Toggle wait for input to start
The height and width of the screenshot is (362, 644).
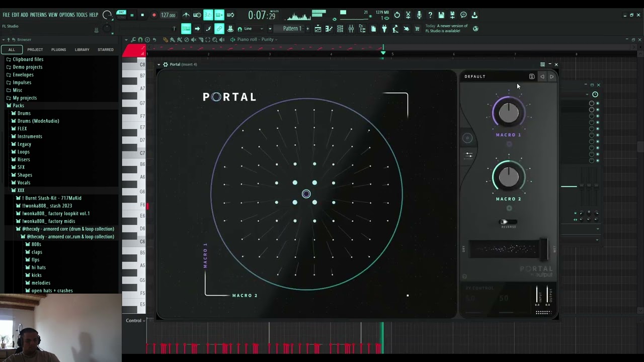pos(197,15)
